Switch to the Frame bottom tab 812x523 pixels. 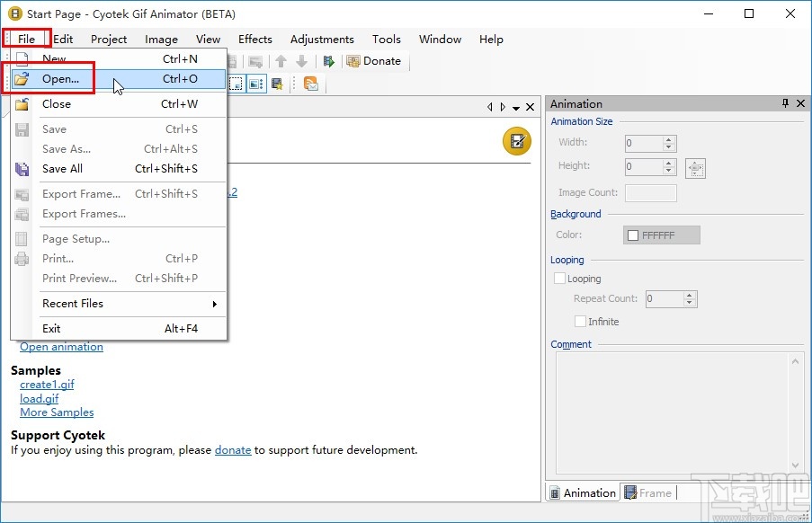[x=648, y=493]
